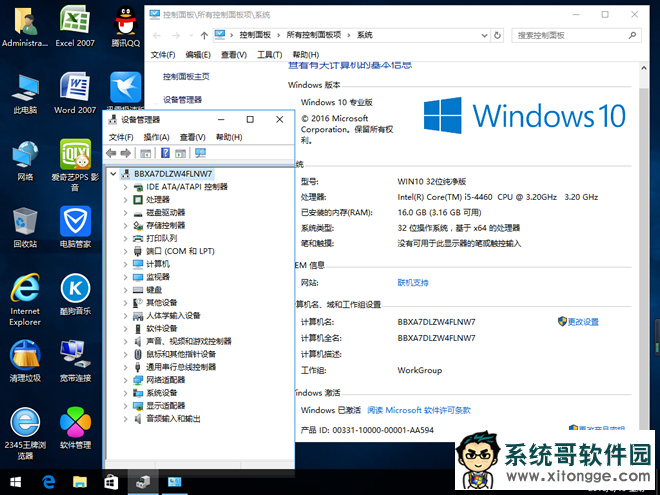The height and width of the screenshot is (495, 660).
Task: Expand the 声音、视频和游戏控制器 node
Action: [x=125, y=341]
